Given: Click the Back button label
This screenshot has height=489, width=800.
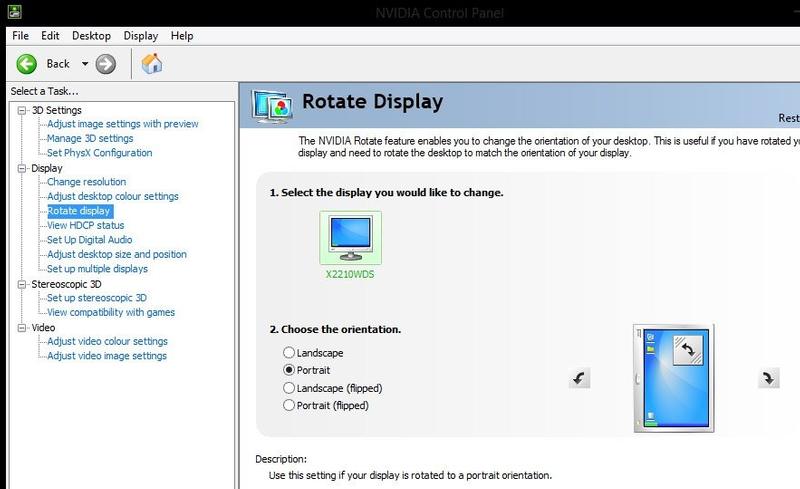Looking at the screenshot, I should [58, 64].
